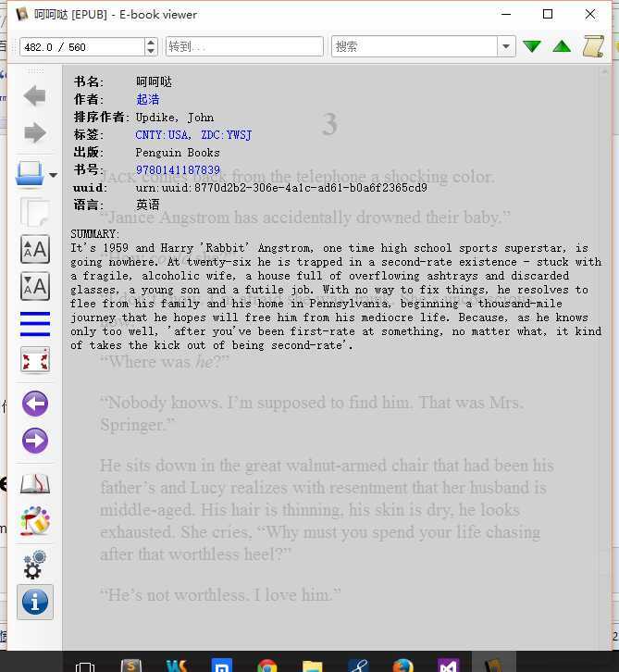
Task: Click the 转到... go-to input box
Action: tap(244, 46)
